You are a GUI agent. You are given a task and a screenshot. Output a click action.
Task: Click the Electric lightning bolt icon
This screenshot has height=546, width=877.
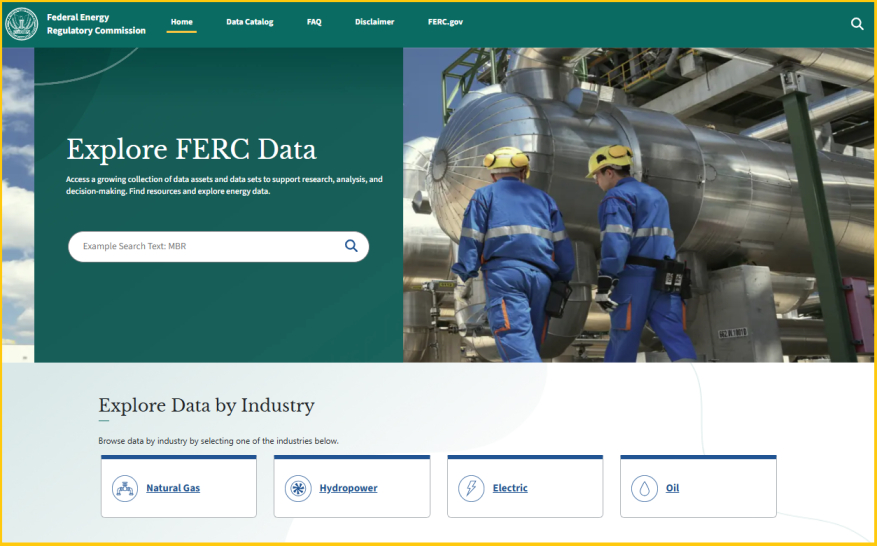coord(471,488)
